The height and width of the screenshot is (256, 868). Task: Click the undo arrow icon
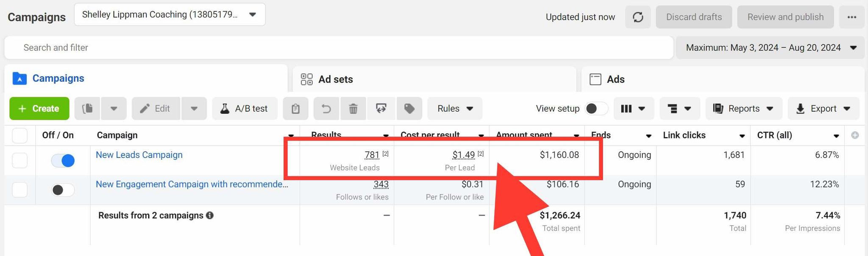click(x=326, y=109)
